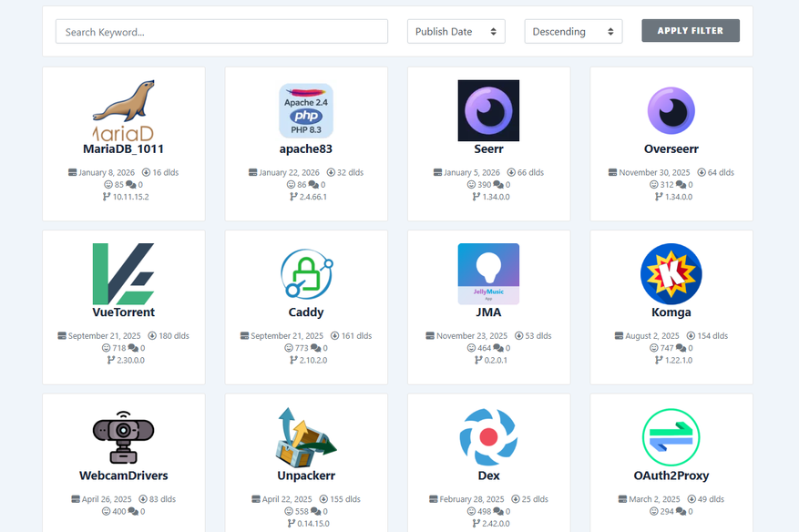Click JMA version 0.2.0.1 text

tap(496, 360)
